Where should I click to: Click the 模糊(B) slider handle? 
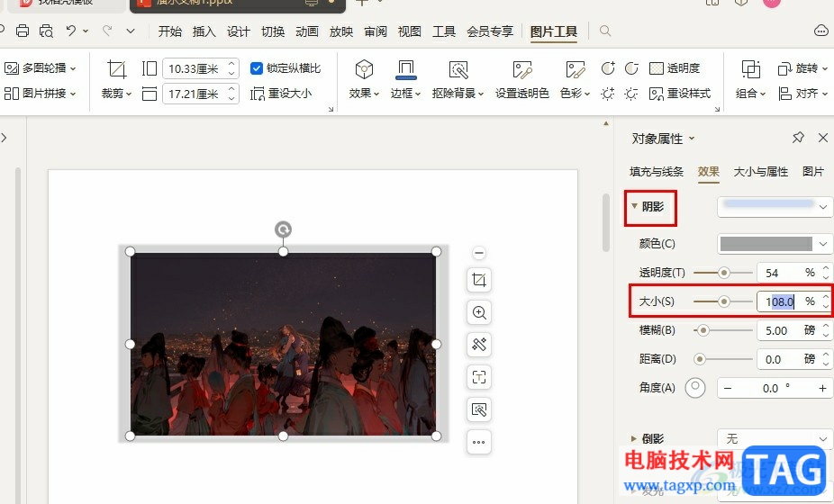coord(703,330)
